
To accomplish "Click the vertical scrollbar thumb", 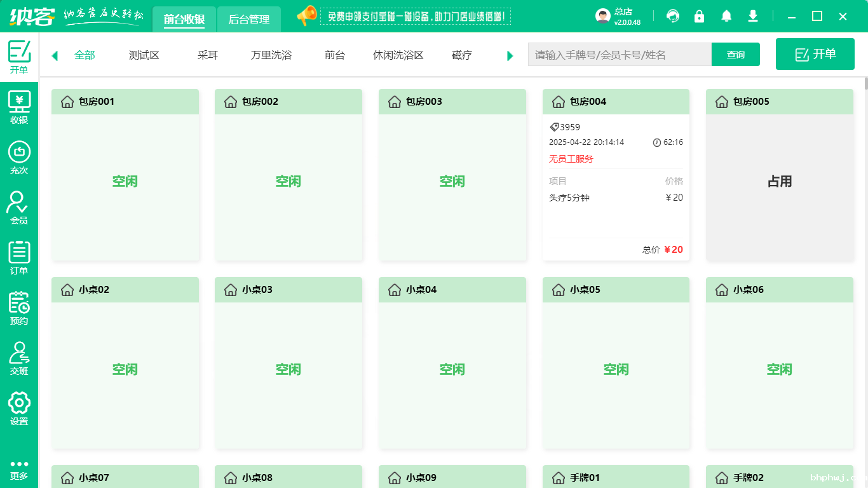I will pos(865,83).
